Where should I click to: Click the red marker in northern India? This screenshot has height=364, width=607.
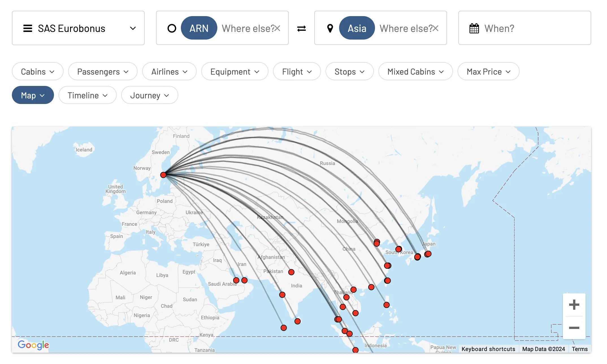tap(291, 272)
